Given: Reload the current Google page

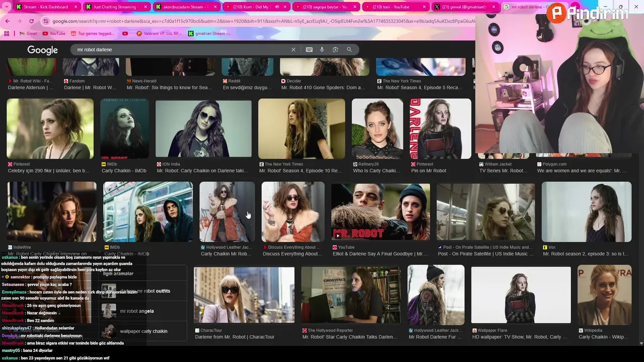Looking at the screenshot, I should click(x=31, y=21).
